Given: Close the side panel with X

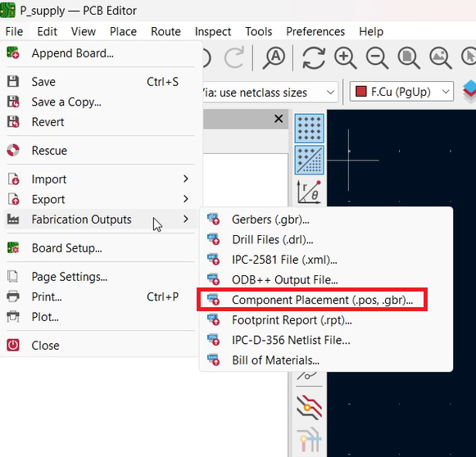Looking at the screenshot, I should tap(279, 119).
